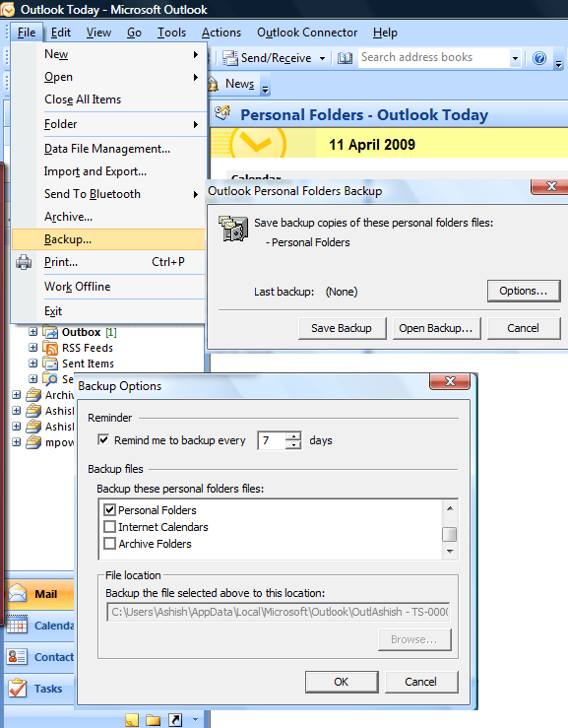Open the Tools menu
The image size is (568, 728).
pyautogui.click(x=171, y=33)
